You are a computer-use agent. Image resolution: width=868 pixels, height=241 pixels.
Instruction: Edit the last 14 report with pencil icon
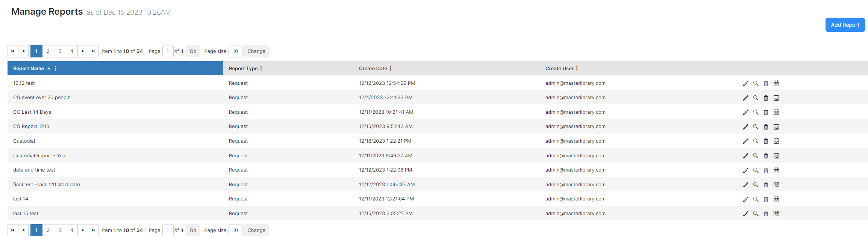point(745,199)
